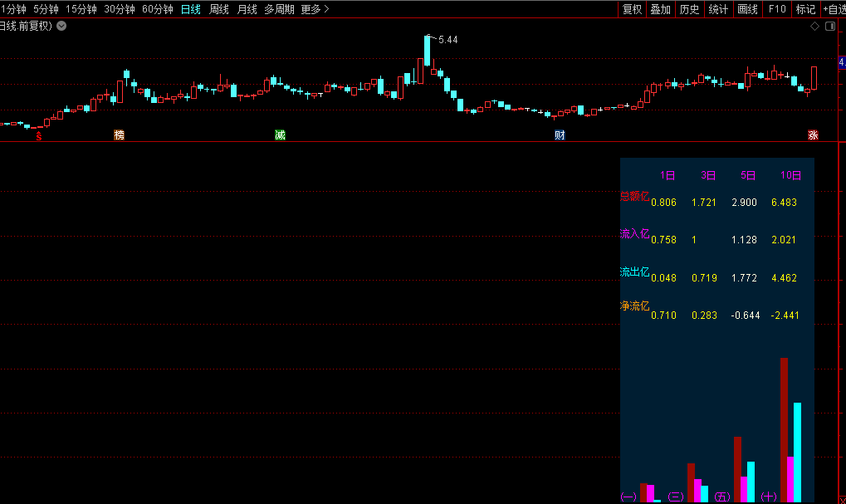Click the green 减 event marker
846x504 pixels.
pos(281,135)
